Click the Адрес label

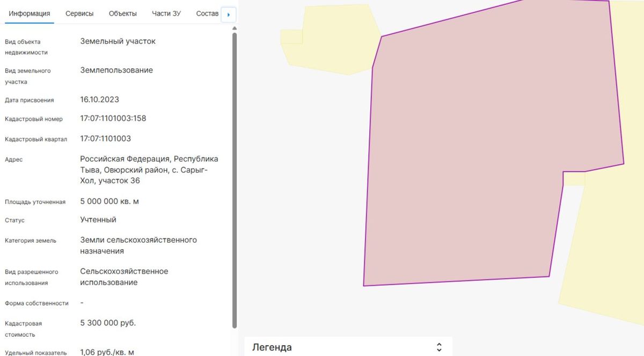14,159
